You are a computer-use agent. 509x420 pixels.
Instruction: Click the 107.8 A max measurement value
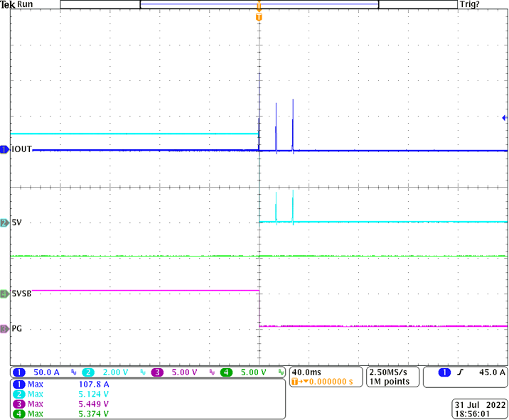tap(94, 384)
